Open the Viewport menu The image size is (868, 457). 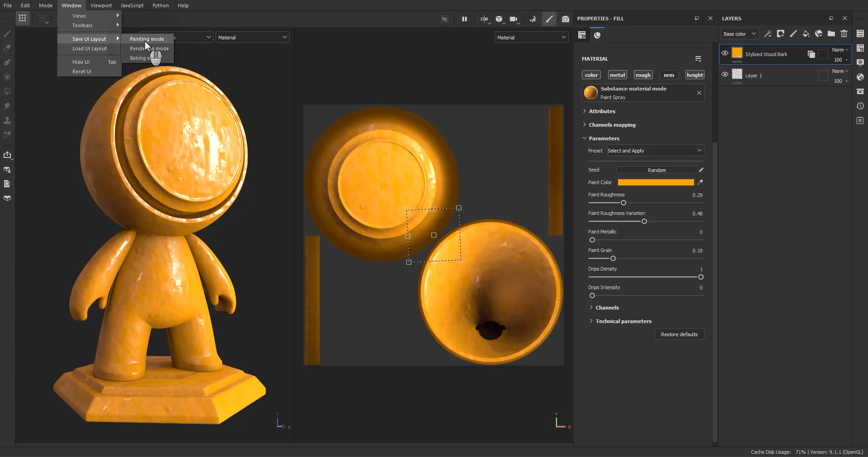coord(101,5)
